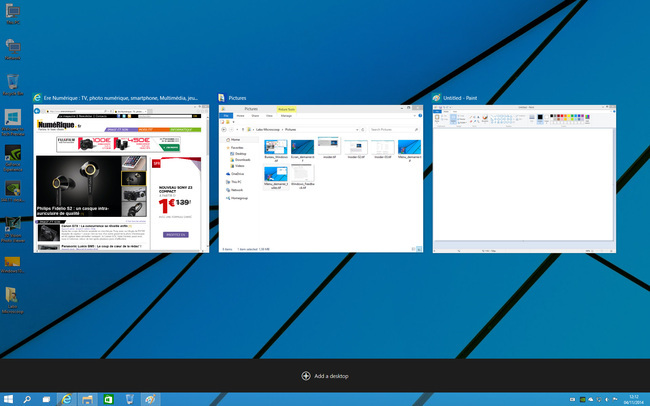
Task: Select Desktop under Favorites in Explorer
Action: [240, 154]
